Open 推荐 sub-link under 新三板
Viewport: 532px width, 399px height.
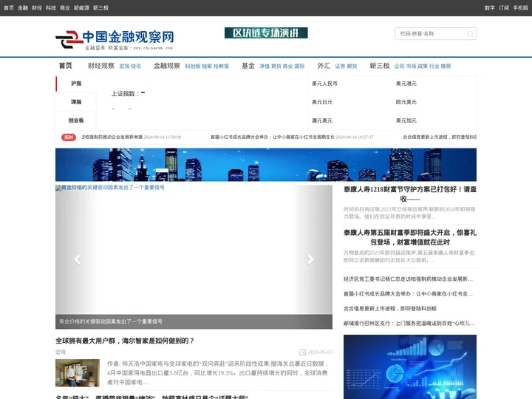446,66
